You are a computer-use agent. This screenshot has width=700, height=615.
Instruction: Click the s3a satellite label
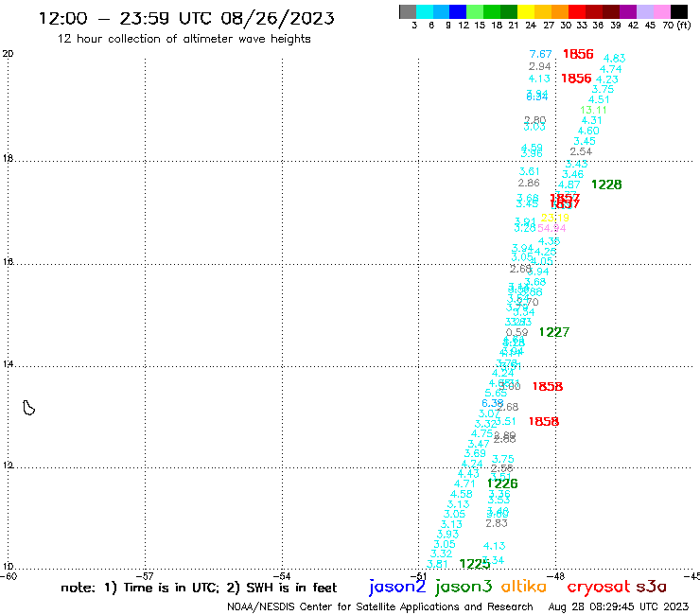[x=651, y=587]
